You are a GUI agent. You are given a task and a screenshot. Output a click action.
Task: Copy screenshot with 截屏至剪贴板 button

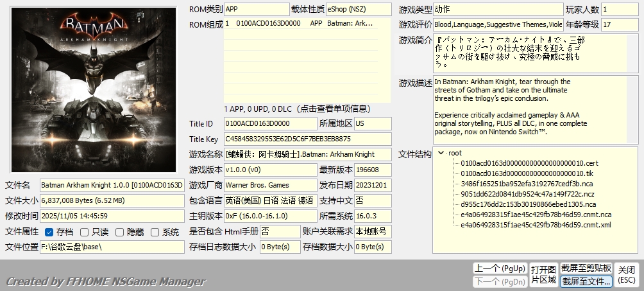pos(586,269)
